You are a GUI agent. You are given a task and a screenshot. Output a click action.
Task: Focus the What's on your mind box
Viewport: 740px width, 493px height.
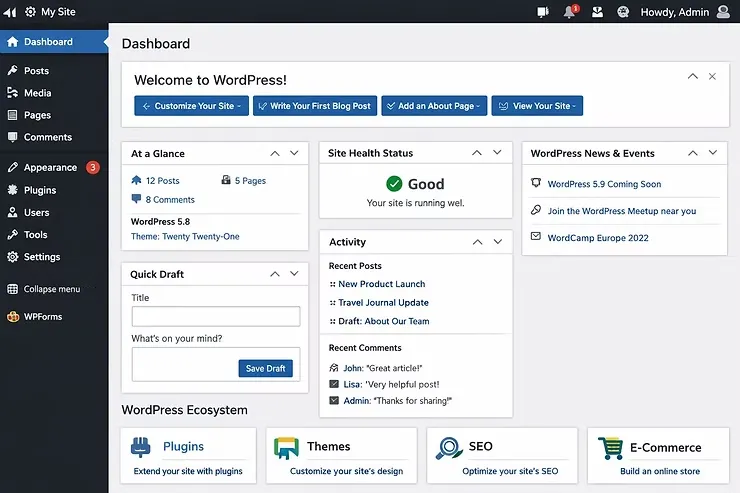(x=216, y=364)
